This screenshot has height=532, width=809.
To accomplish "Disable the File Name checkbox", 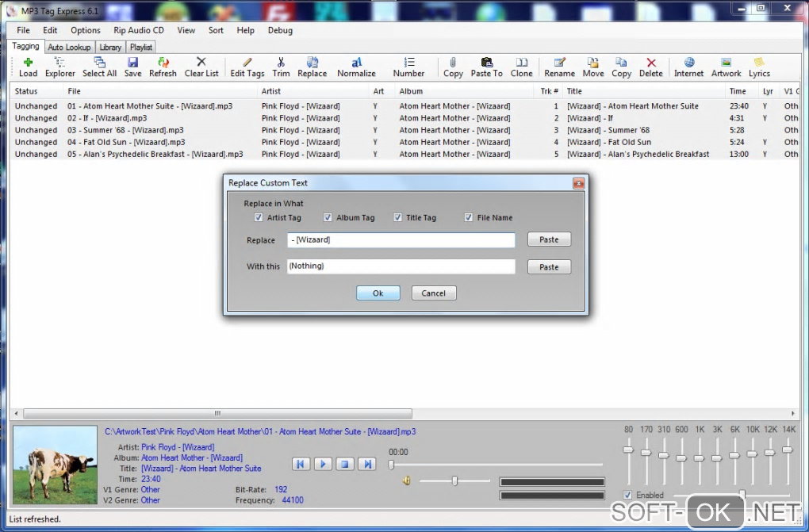I will click(x=469, y=217).
